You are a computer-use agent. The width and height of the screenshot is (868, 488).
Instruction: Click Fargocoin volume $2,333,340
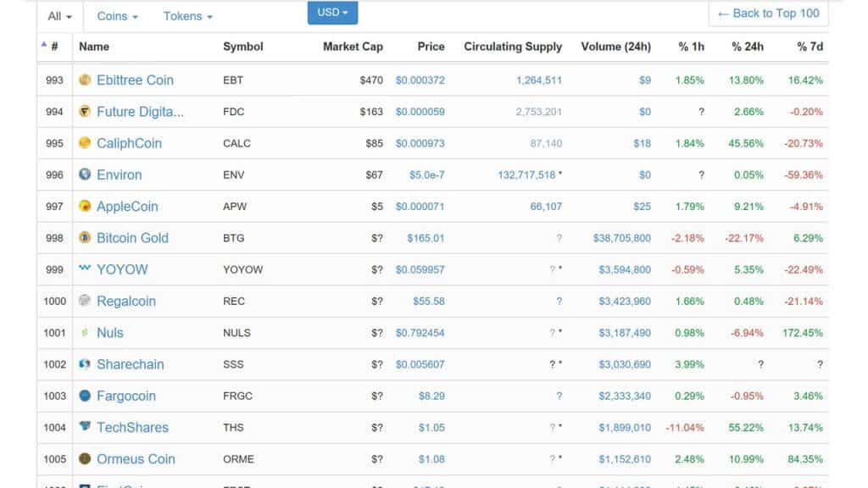[x=625, y=396]
